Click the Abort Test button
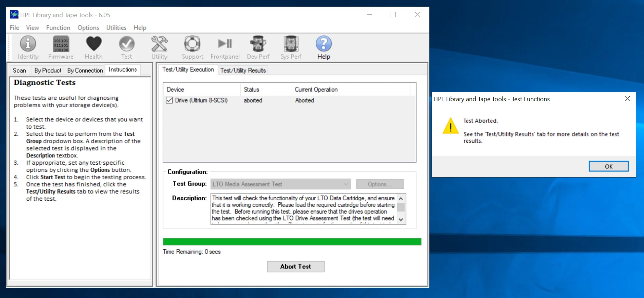 click(295, 266)
